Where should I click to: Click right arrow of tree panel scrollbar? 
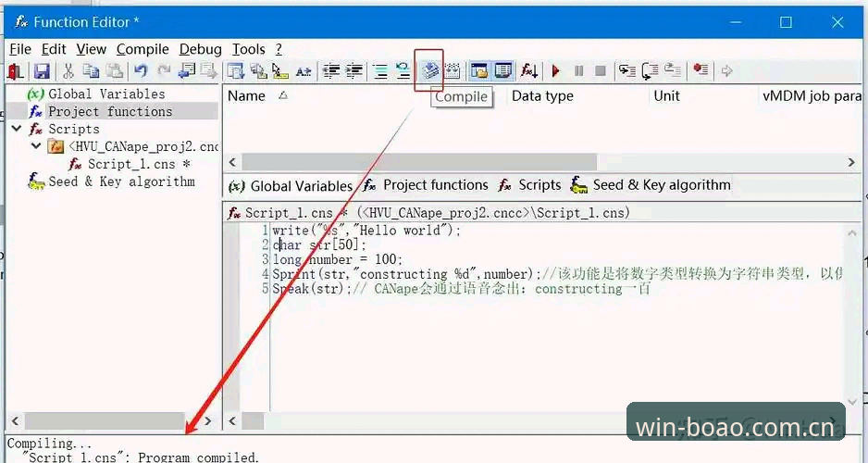207,421
